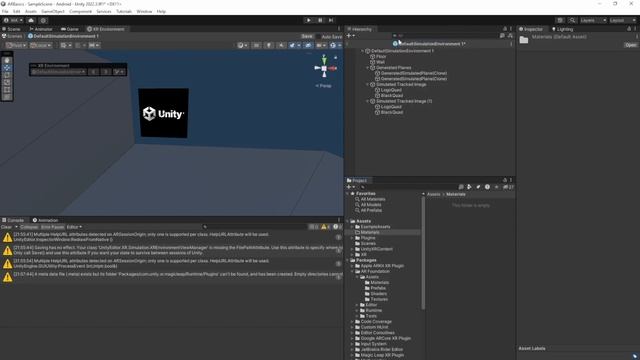The image size is (640, 360).
Task: Toggle scene lighting lightbulb icon
Action: pyautogui.click(x=269, y=45)
